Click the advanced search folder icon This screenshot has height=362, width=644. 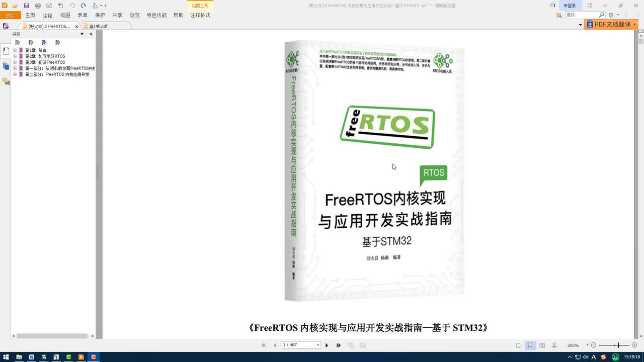[559, 16]
